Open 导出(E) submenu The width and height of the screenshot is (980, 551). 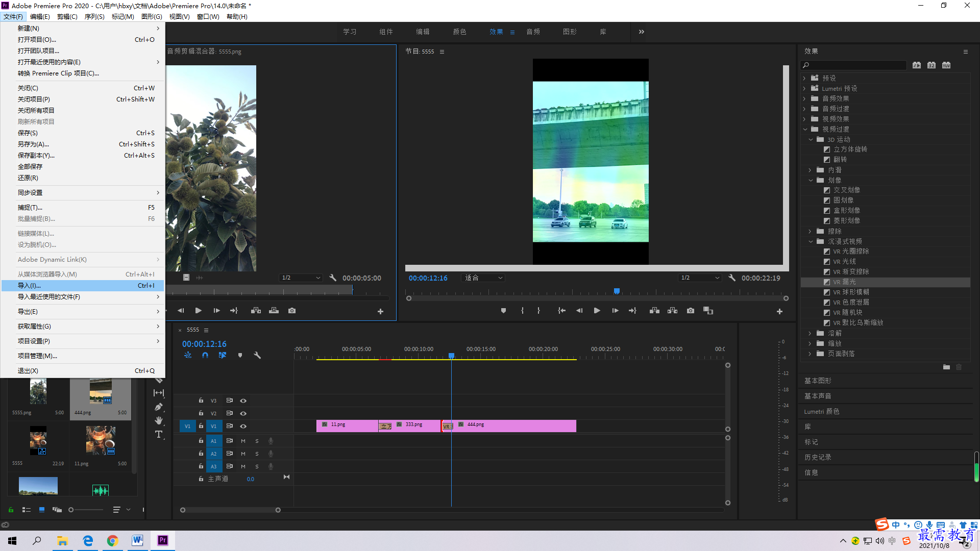click(83, 311)
